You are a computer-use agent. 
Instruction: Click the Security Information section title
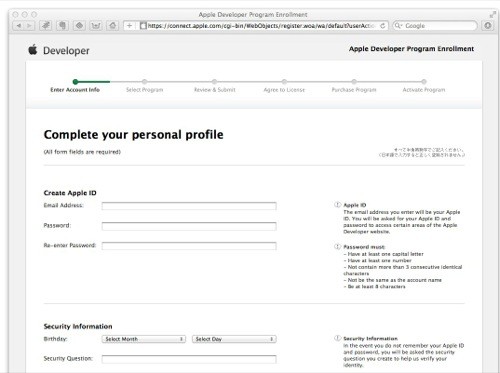pos(78,326)
